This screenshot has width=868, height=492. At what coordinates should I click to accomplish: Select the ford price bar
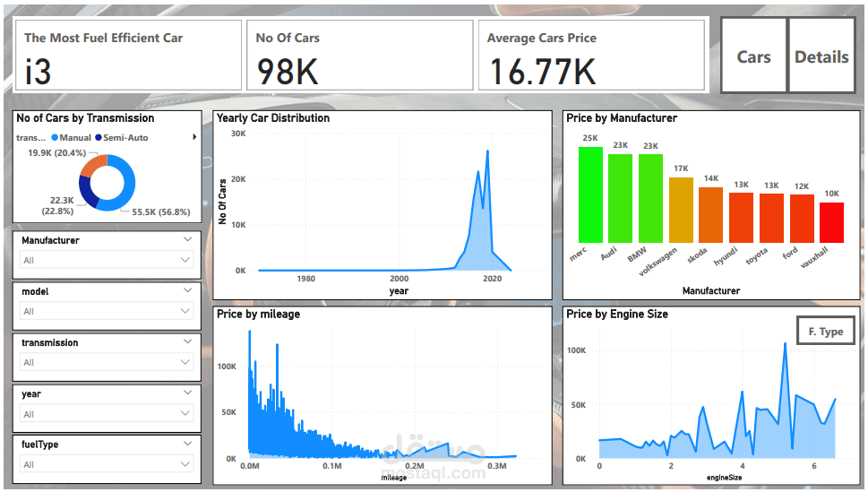pyautogui.click(x=802, y=219)
